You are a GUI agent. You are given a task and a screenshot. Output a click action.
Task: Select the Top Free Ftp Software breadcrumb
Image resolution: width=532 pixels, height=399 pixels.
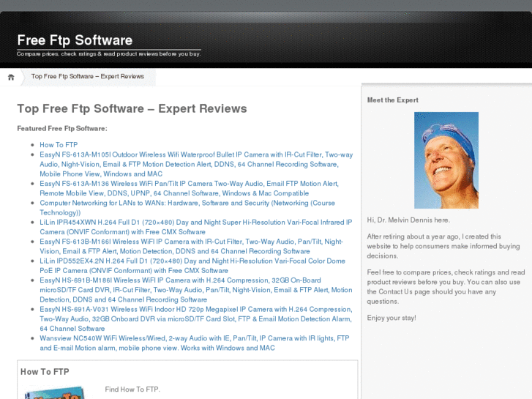click(x=88, y=76)
